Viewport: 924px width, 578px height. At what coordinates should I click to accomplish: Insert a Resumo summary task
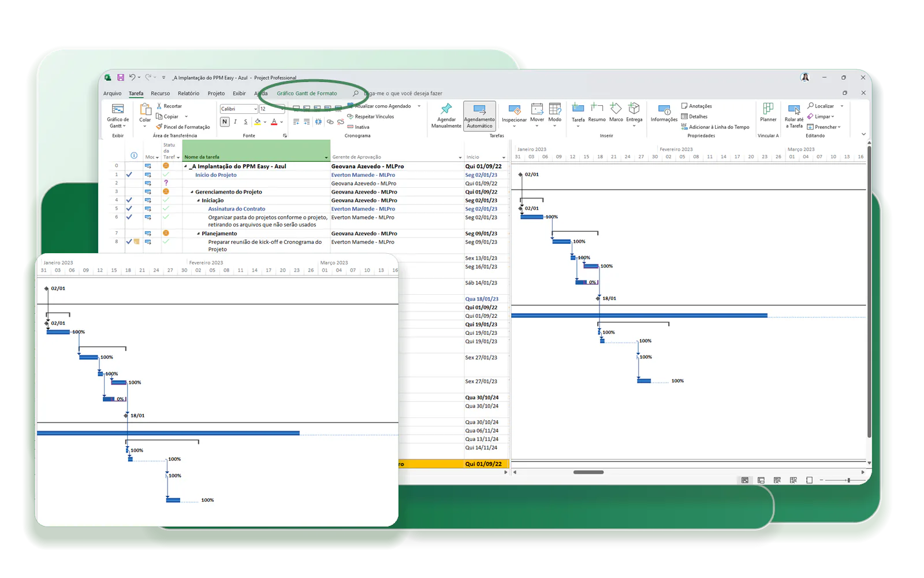click(597, 113)
